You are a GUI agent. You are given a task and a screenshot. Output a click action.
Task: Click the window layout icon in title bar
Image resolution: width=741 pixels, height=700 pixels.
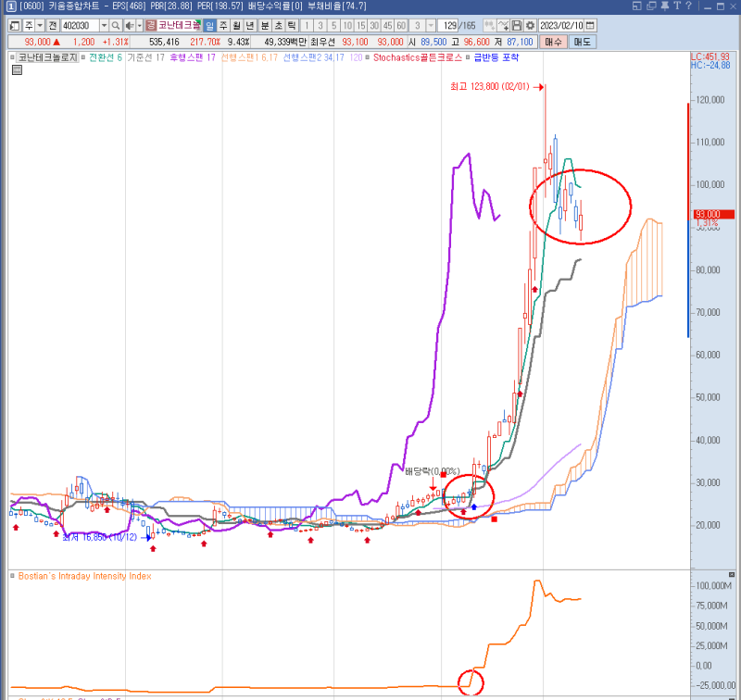(x=636, y=6)
